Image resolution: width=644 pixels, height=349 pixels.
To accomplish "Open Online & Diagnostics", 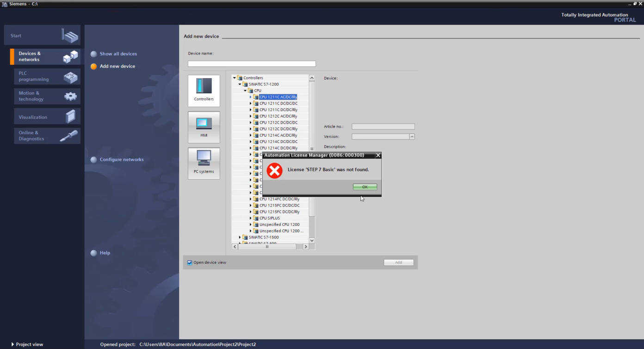I will tap(42, 136).
